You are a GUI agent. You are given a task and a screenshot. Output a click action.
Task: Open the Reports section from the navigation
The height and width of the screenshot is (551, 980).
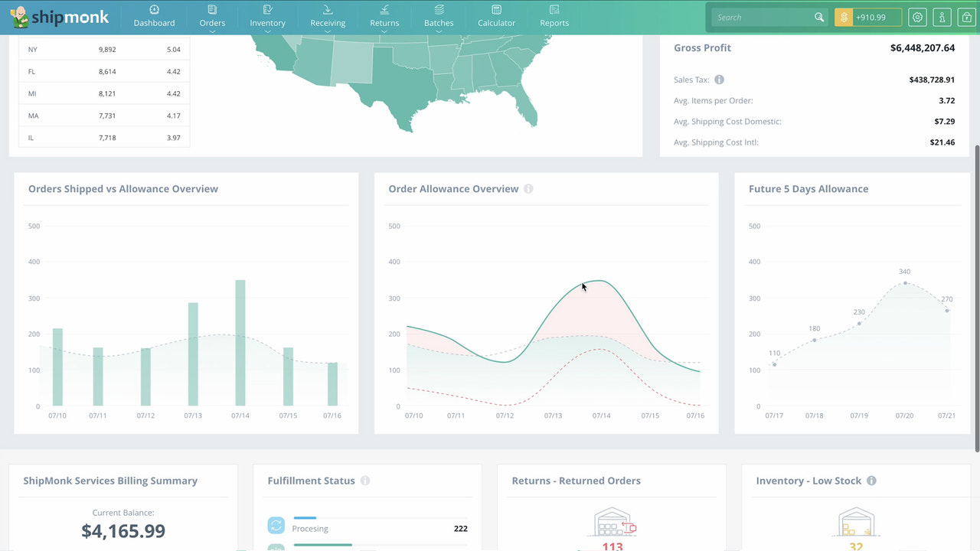tap(554, 17)
